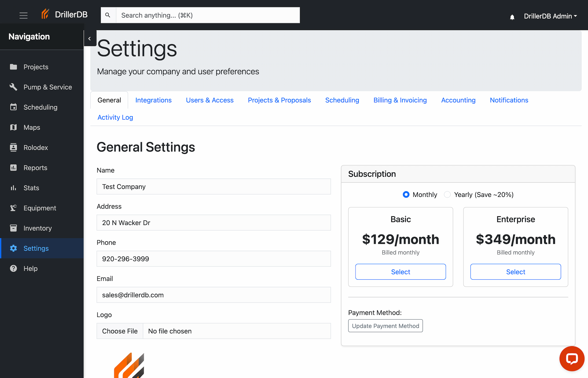The width and height of the screenshot is (588, 378).
Task: Open the Equipment section
Action: (40, 208)
